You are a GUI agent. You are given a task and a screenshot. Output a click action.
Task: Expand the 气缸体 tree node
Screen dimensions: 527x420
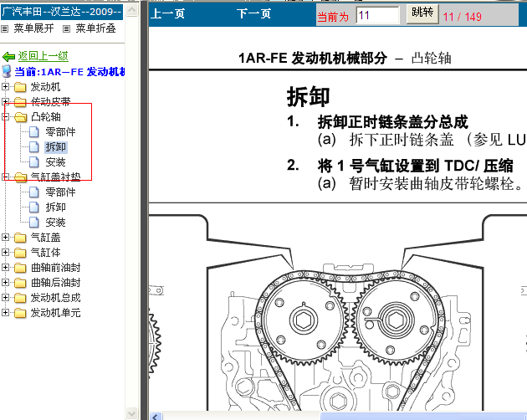[x=5, y=252]
